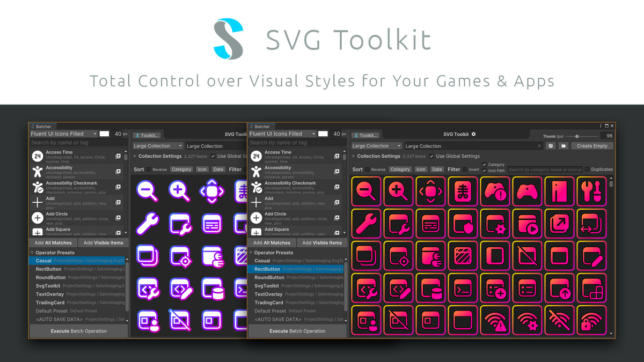The height and width of the screenshot is (362, 644).
Task: Click Add All Matches in right window
Action: click(x=272, y=243)
